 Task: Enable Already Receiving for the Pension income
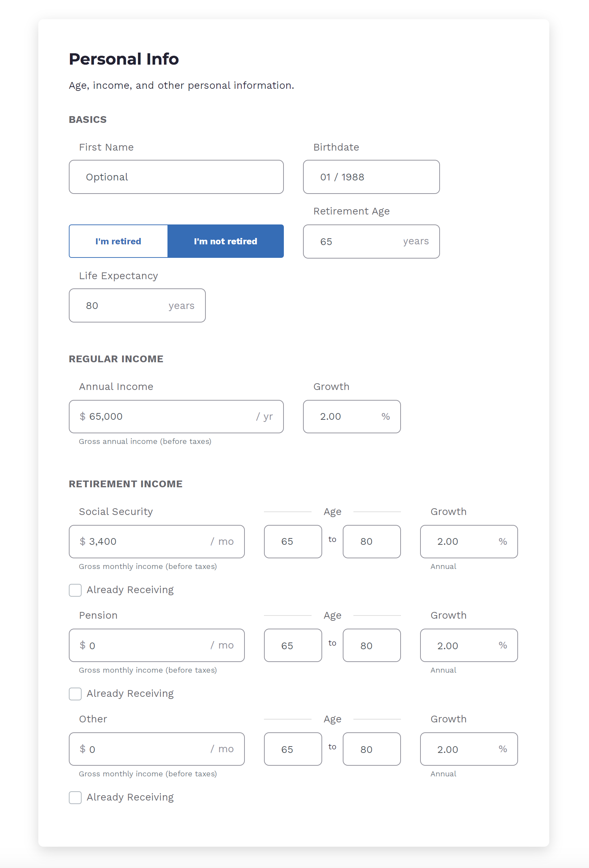tap(75, 694)
